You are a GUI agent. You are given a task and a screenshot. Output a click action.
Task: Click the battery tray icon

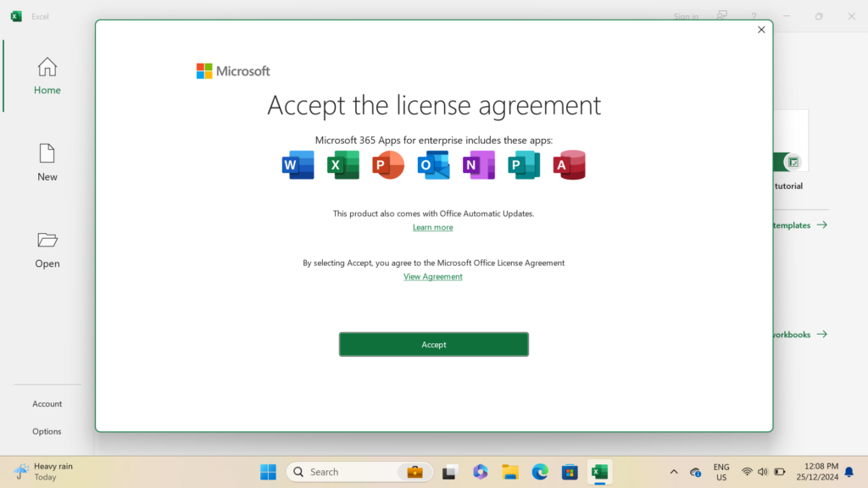(780, 472)
